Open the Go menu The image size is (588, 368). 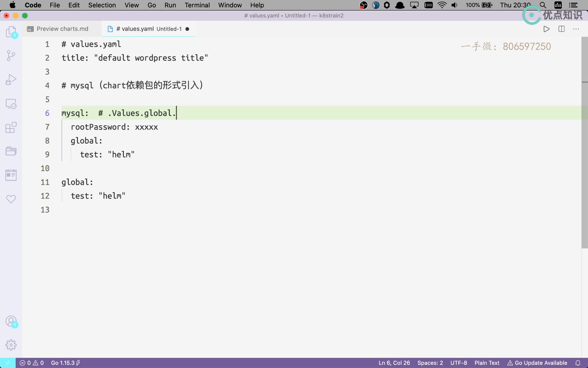coord(152,5)
